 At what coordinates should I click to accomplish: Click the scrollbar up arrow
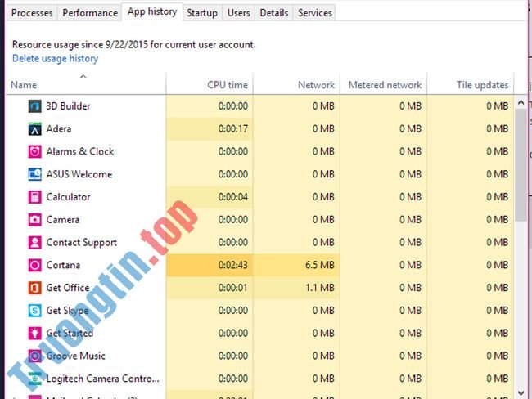coord(521,102)
